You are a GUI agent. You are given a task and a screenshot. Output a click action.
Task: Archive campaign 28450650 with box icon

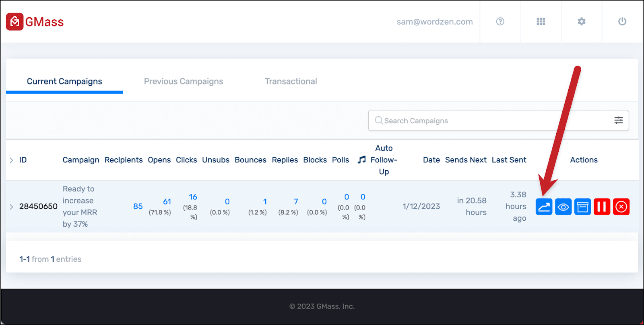pyautogui.click(x=582, y=207)
